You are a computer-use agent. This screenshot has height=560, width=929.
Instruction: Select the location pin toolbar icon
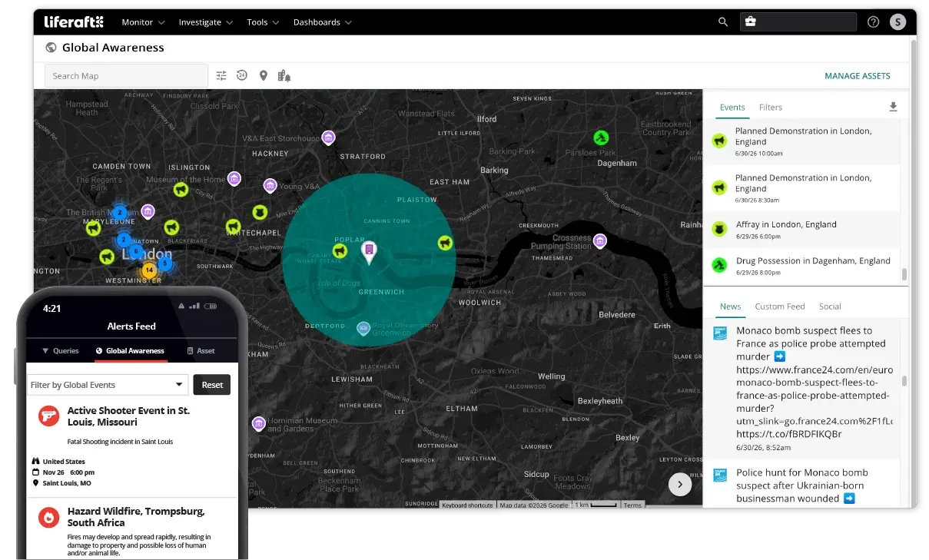[263, 75]
